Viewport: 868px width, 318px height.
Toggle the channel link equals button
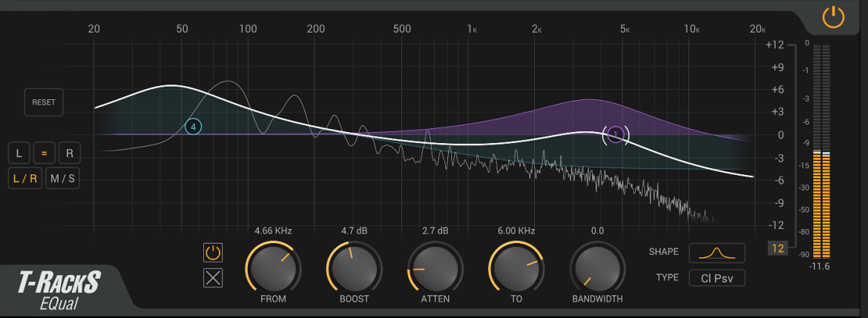point(44,153)
